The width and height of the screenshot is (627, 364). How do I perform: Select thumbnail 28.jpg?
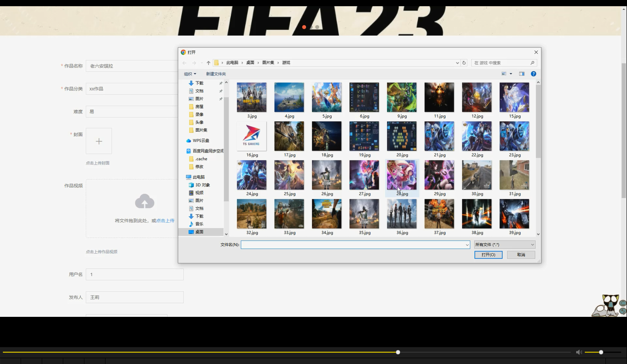(402, 175)
